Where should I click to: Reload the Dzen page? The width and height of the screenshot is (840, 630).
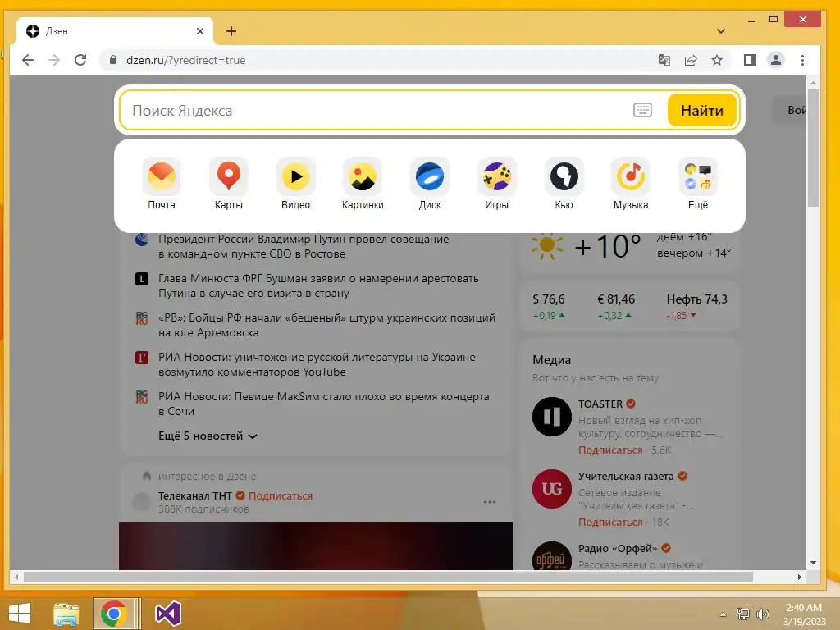[x=80, y=60]
